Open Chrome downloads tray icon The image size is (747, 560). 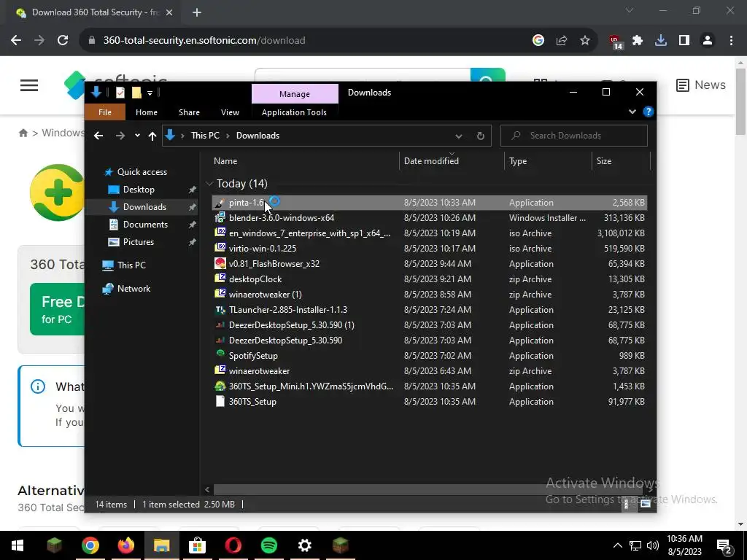(661, 41)
